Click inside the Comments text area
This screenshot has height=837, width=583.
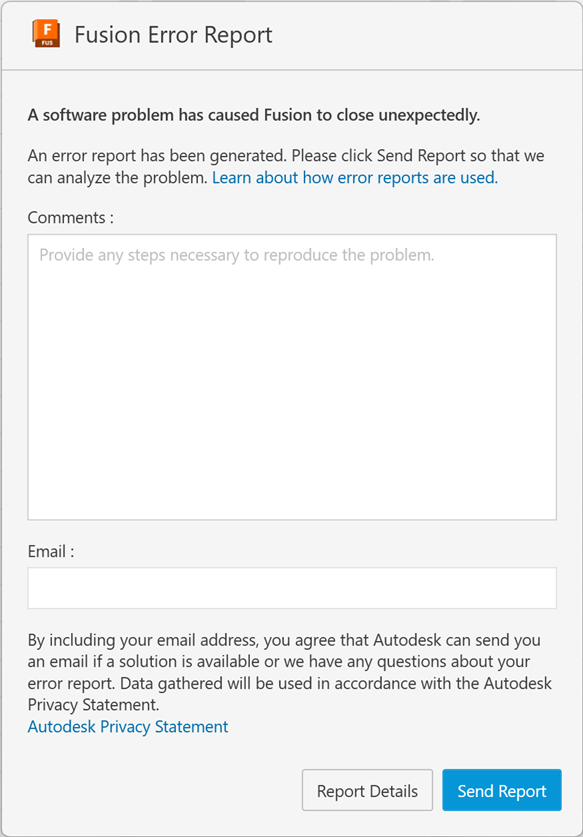tap(291, 375)
